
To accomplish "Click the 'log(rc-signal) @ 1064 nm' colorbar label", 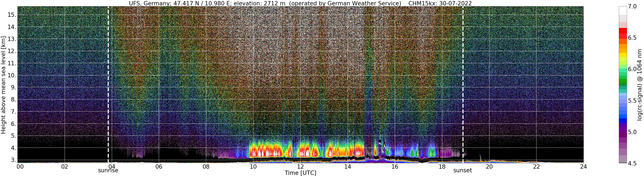I will coord(639,85).
